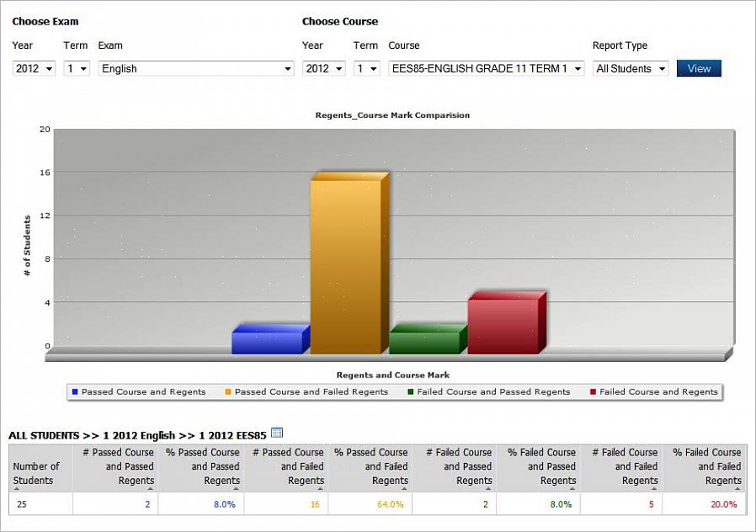Screen dimensions: 756x532
Task: Sort by # Passed Course and Passed Regents header
Action: [x=116, y=467]
